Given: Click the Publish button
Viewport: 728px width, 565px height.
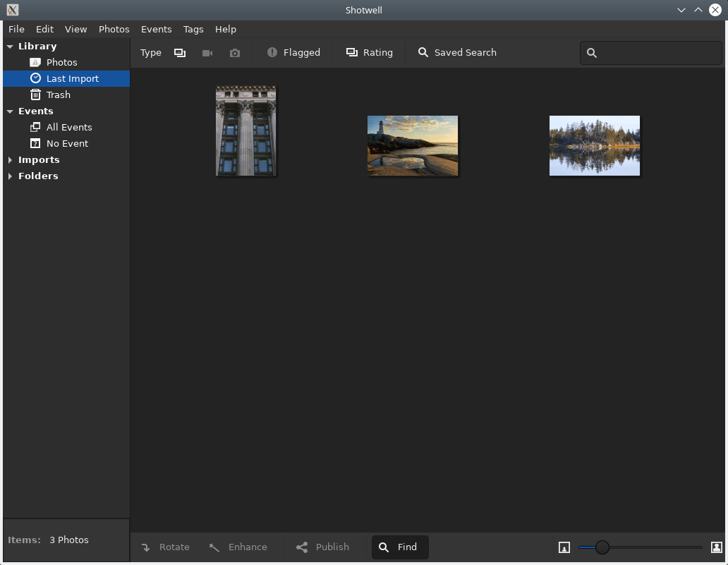Looking at the screenshot, I should point(322,547).
